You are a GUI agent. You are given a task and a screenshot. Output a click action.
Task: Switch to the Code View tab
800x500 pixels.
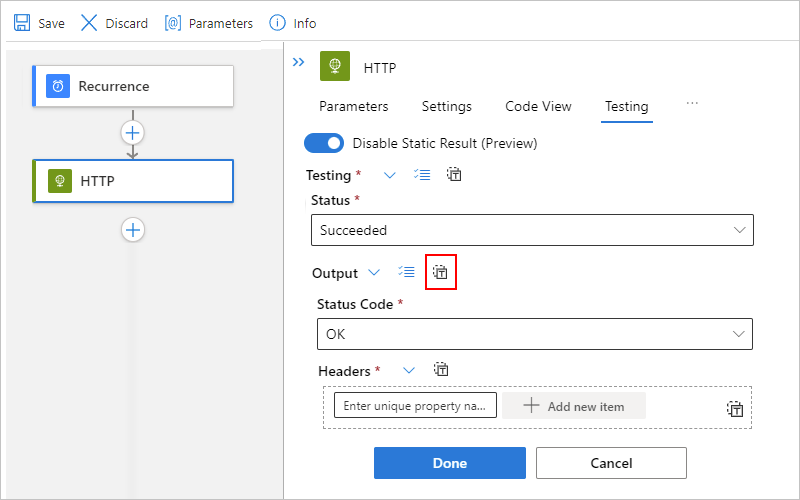(x=538, y=107)
